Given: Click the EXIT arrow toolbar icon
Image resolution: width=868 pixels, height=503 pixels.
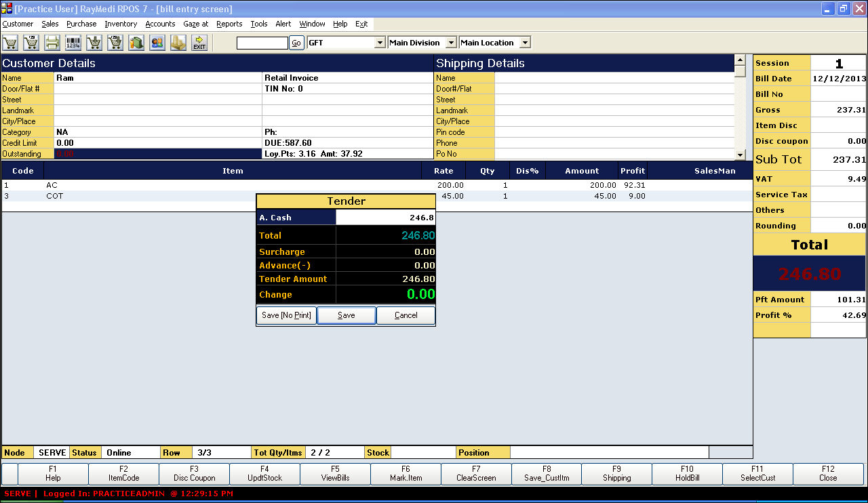Looking at the screenshot, I should click(199, 43).
